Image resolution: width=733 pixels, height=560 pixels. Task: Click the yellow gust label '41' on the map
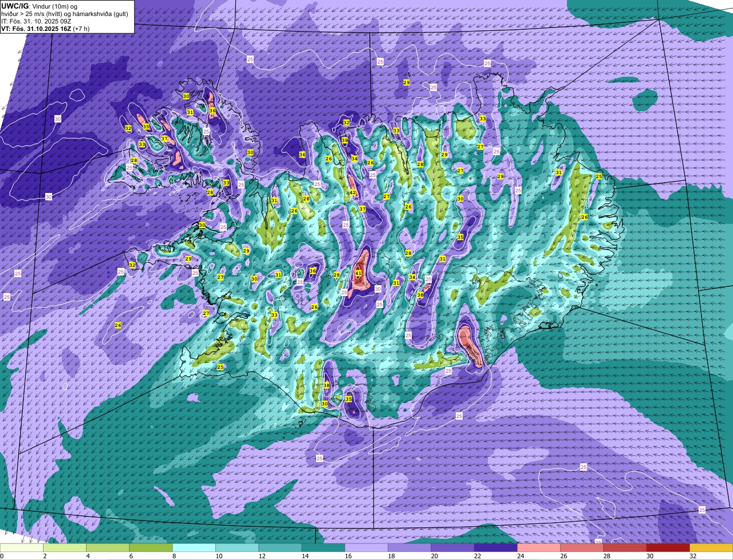[x=358, y=274]
